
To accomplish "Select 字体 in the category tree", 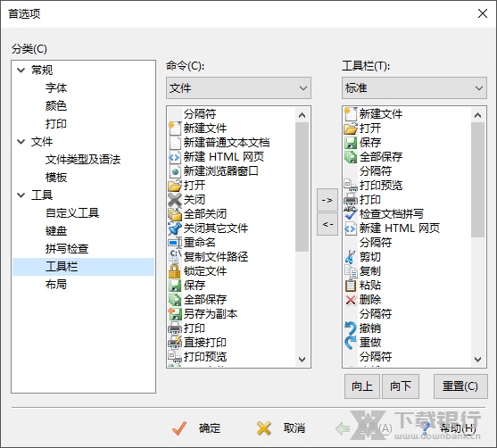I will tap(56, 87).
